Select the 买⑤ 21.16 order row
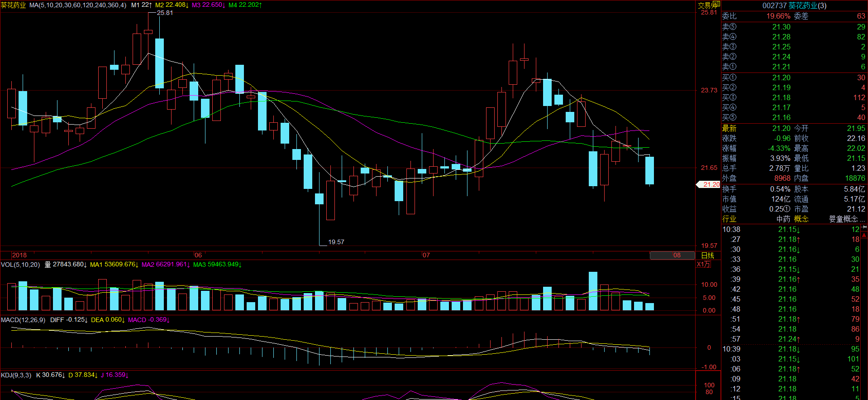 pyautogui.click(x=794, y=117)
